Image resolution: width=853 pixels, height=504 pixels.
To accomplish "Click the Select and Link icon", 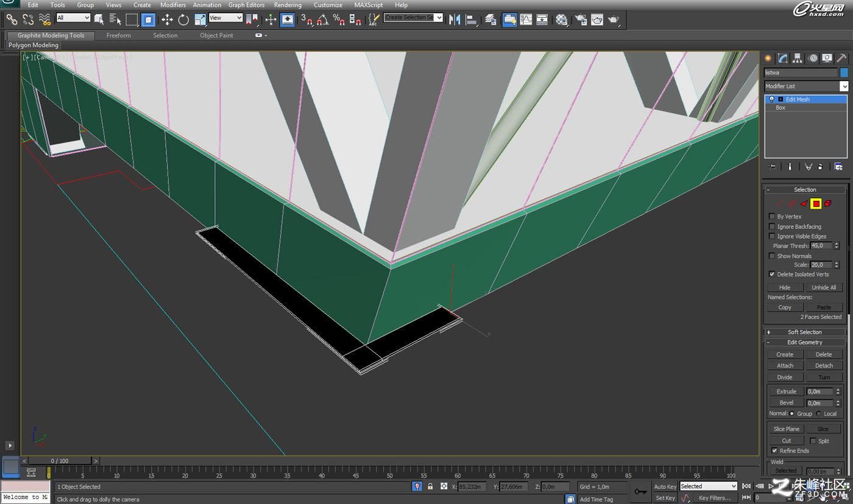I will [x=12, y=20].
